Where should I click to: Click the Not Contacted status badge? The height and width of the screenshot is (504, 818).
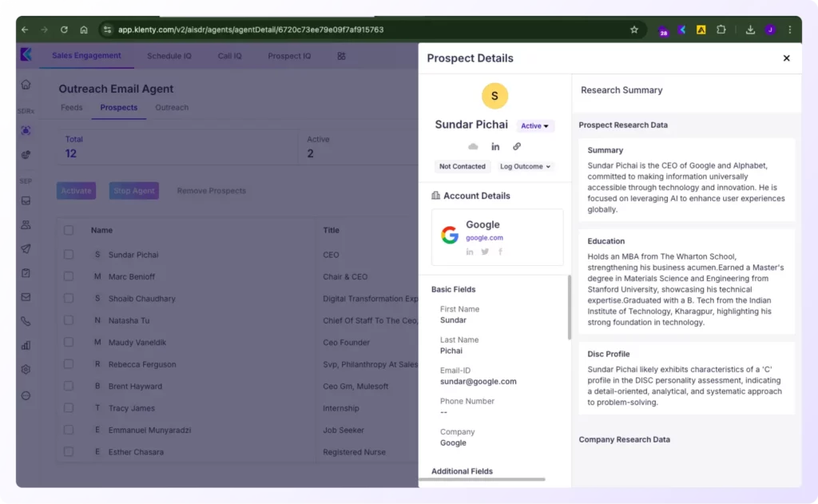(x=463, y=166)
